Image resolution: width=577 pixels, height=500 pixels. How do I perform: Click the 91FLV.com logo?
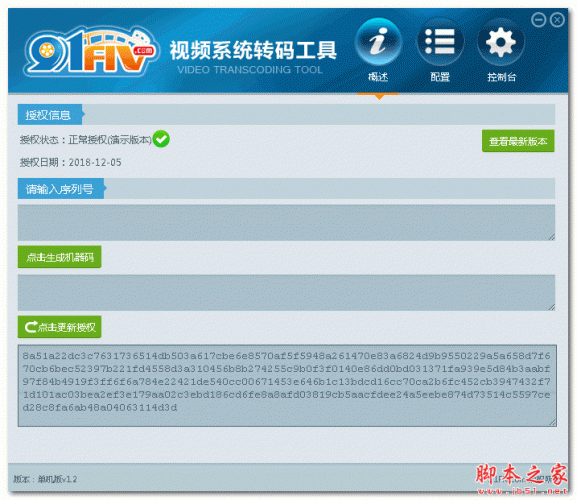(x=92, y=51)
